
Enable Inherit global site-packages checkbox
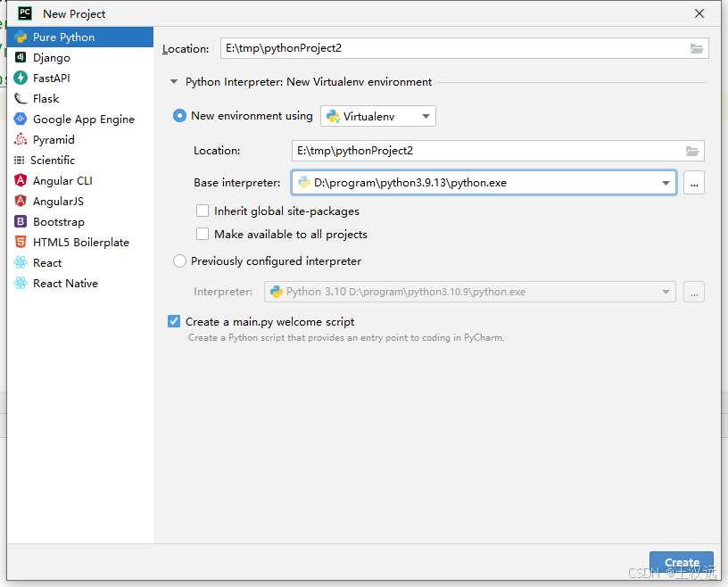point(203,211)
